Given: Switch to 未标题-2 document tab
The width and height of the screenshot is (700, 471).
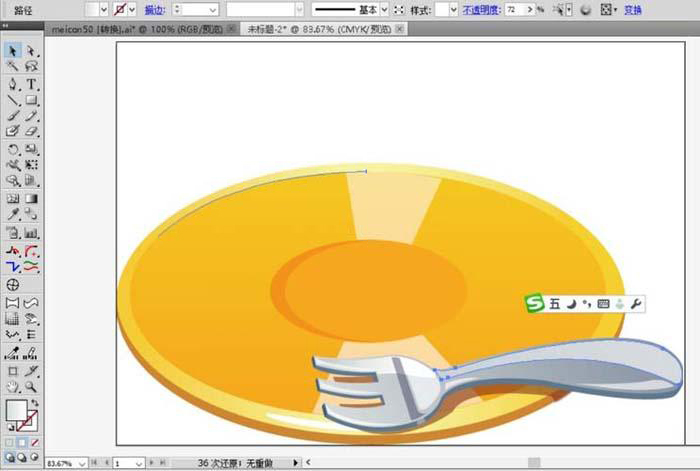Looking at the screenshot, I should (x=319, y=29).
